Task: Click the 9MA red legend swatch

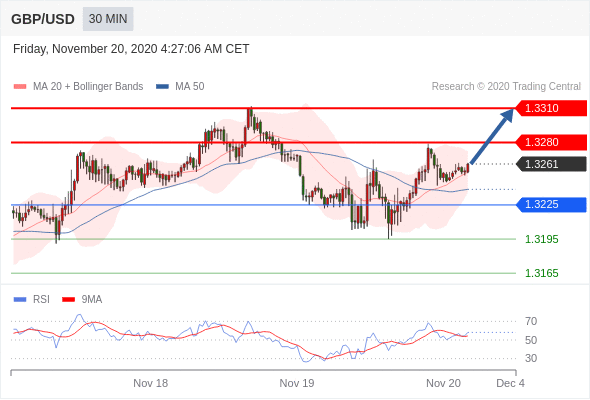Action: tap(68, 300)
